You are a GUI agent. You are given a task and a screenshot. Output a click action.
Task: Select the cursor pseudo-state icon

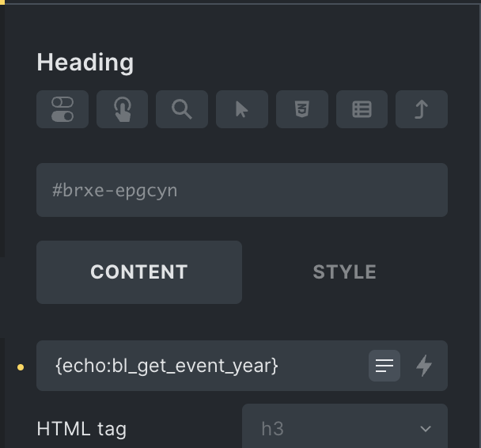coord(242,109)
